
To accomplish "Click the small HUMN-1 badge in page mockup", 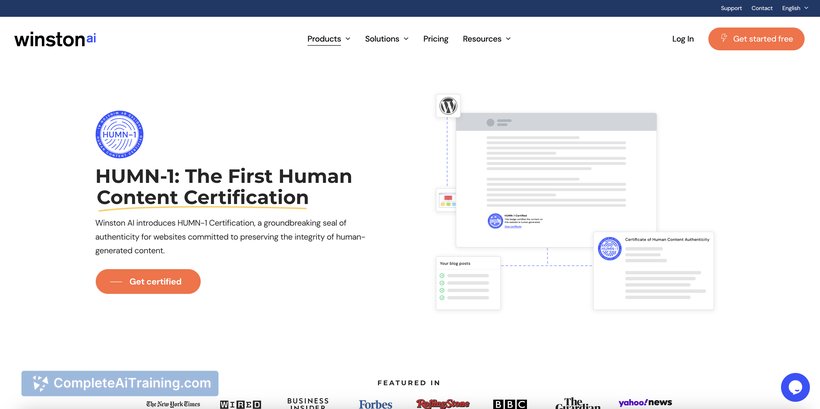I will (x=495, y=221).
